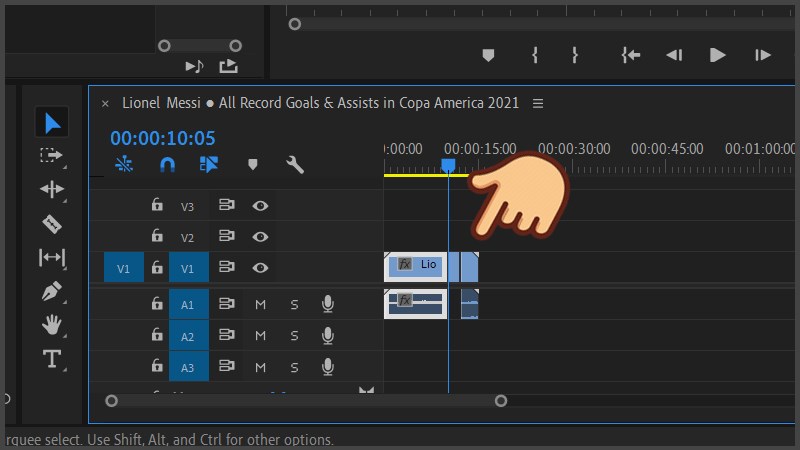800x450 pixels.
Task: Toggle sync lock for A3
Action: (x=227, y=366)
